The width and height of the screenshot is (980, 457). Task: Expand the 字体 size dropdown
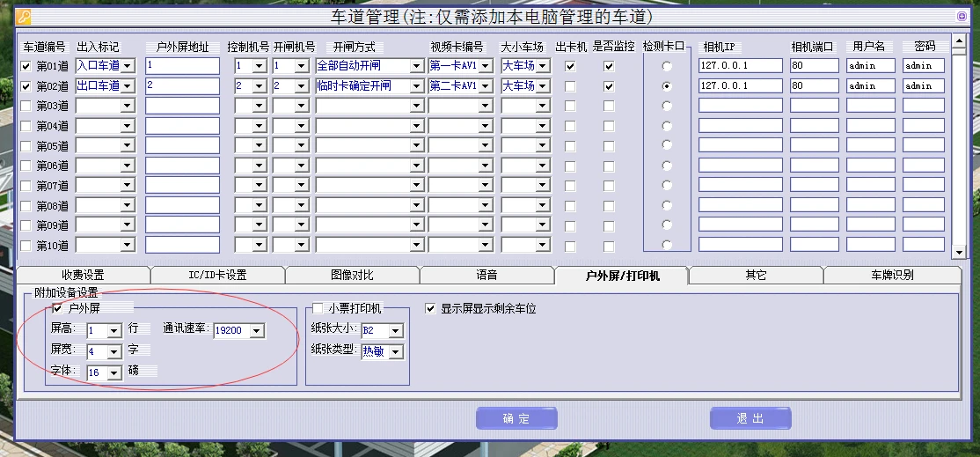click(113, 373)
